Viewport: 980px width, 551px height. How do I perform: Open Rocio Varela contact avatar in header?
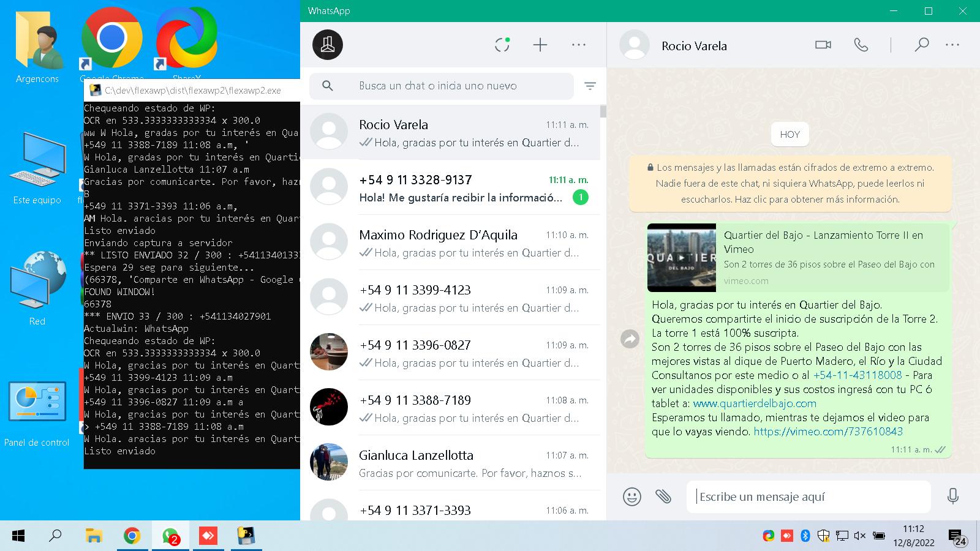(x=635, y=45)
